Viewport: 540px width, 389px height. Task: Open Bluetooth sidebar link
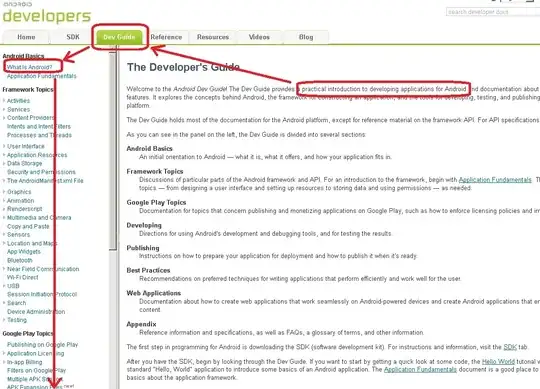coord(20,260)
